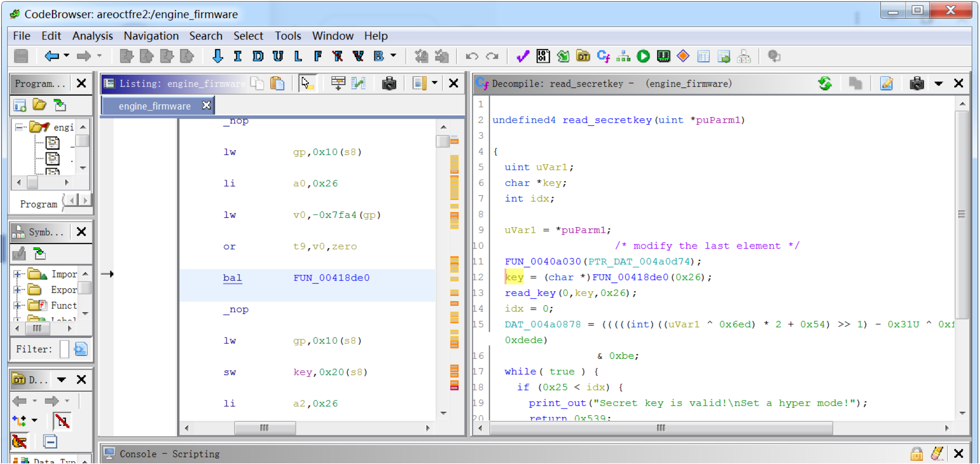Expand the Imports folder in Symbol Tree
This screenshot has height=464, width=980.
17,274
